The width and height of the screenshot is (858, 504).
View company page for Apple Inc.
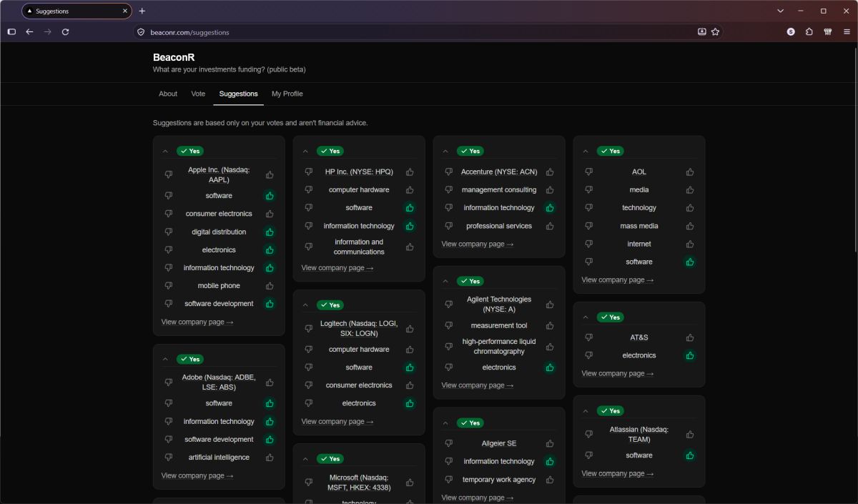(x=197, y=322)
